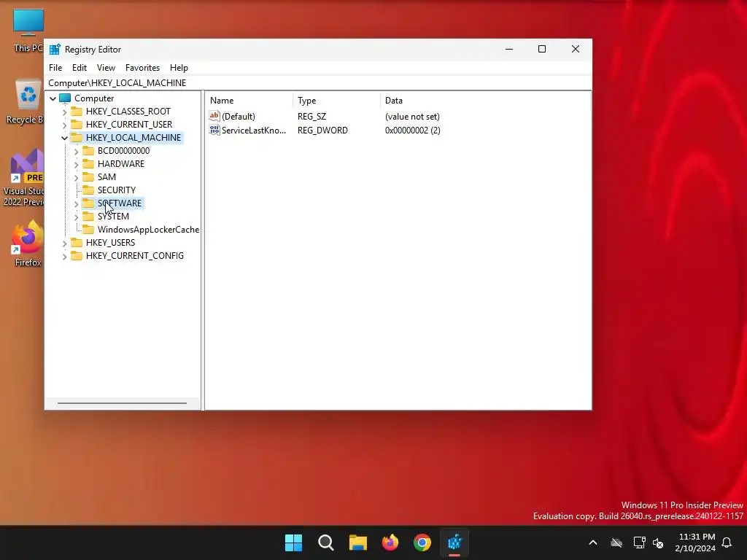Screen dimensions: 747x560
Task: Open taskbar Search
Action: tap(326, 542)
